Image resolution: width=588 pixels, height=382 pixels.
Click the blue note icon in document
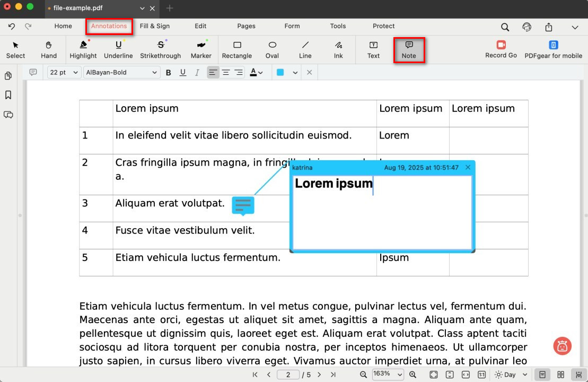(x=243, y=205)
